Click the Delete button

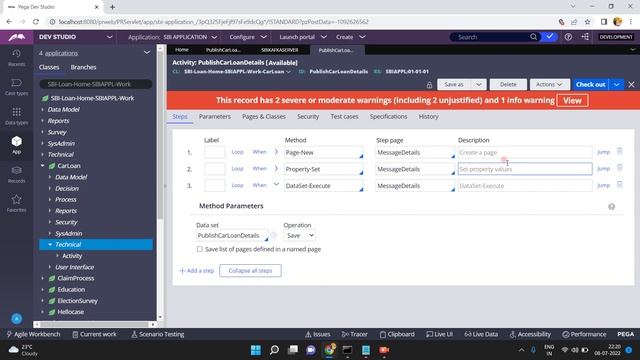(508, 84)
